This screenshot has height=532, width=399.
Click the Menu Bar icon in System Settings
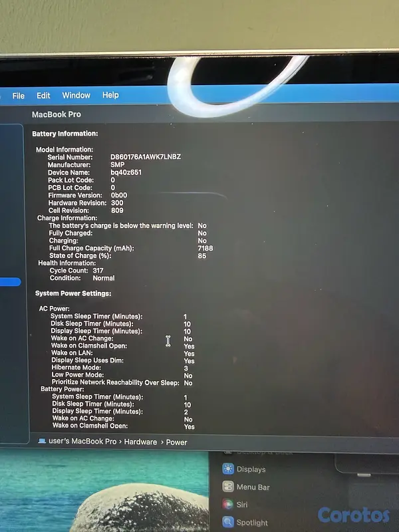tap(228, 486)
